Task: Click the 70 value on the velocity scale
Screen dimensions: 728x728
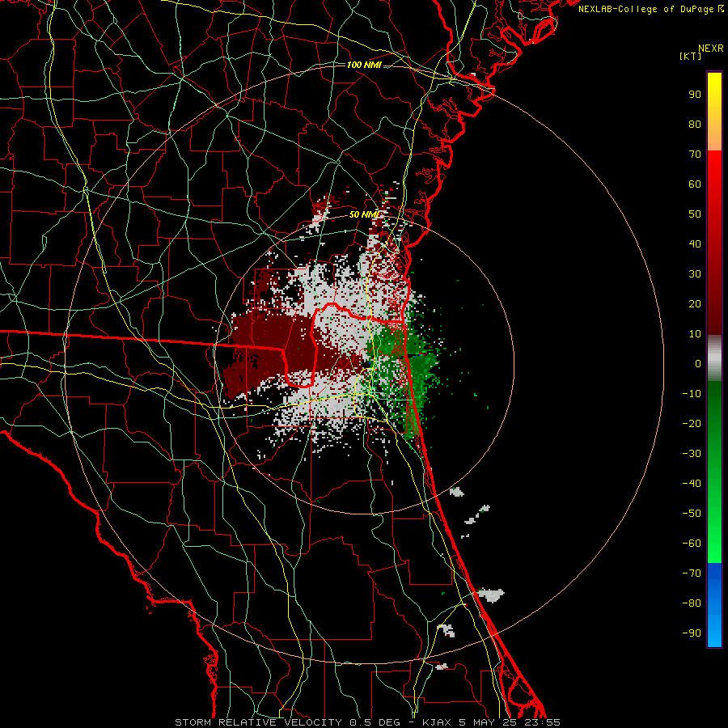Action: pyautogui.click(x=695, y=154)
